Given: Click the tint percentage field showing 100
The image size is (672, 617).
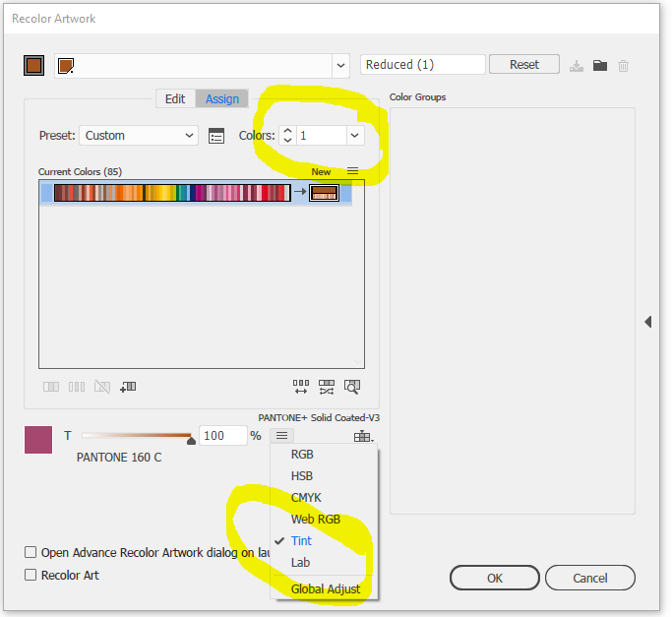Looking at the screenshot, I should pyautogui.click(x=223, y=436).
